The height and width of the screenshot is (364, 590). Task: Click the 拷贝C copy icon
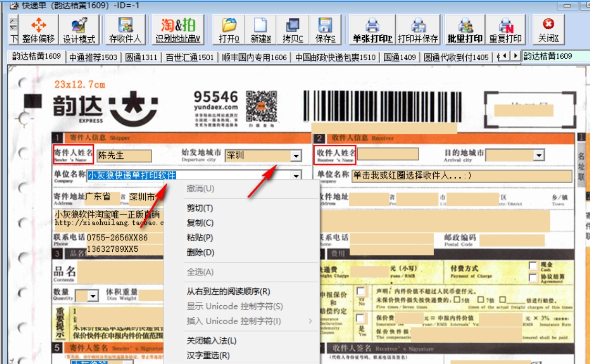tap(292, 30)
